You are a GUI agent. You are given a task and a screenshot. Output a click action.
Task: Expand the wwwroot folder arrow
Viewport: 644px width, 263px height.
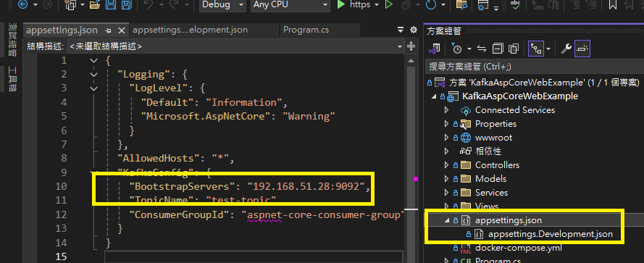(447, 137)
